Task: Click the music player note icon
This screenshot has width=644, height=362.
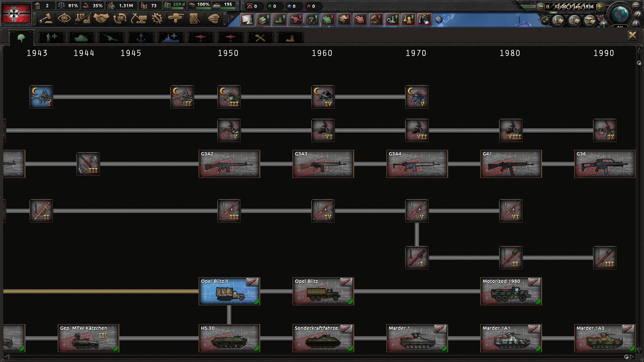Action: [545, 21]
